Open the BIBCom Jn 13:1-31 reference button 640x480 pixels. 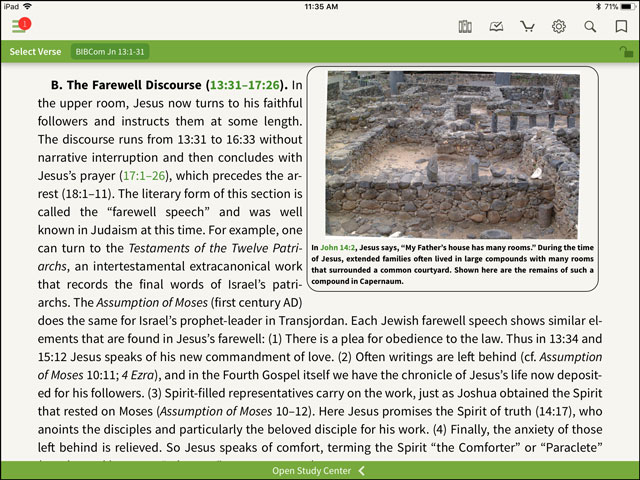coord(110,52)
